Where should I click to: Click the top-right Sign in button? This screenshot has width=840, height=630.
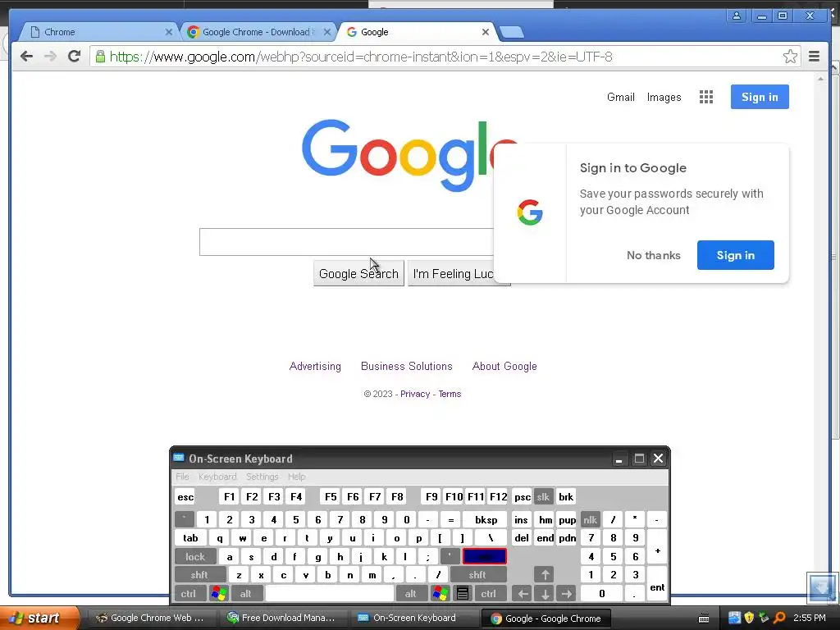pos(760,97)
